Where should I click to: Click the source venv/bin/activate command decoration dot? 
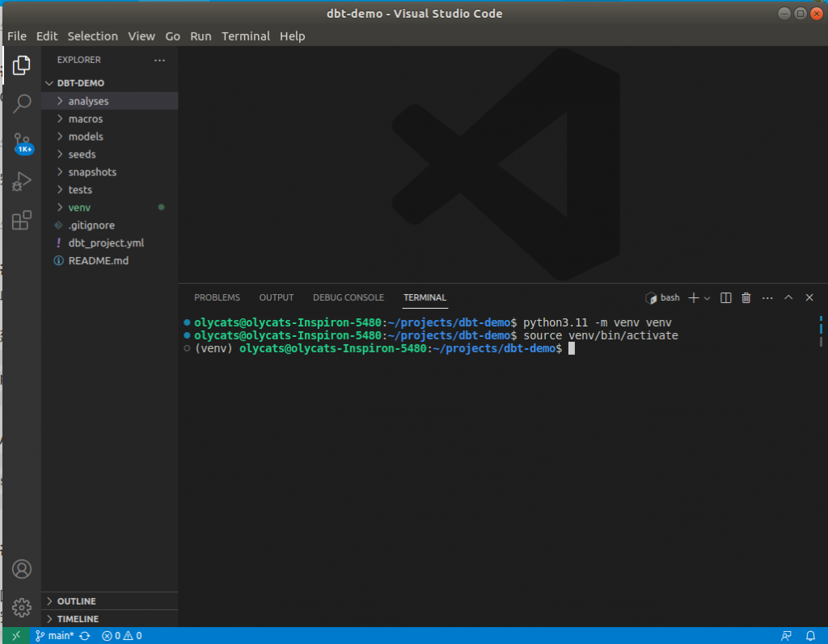(187, 335)
